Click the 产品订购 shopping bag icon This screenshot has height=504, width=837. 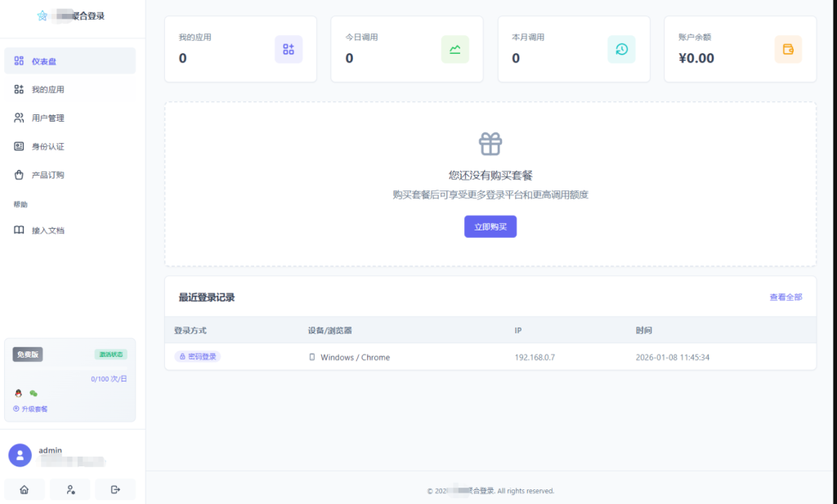[18, 174]
